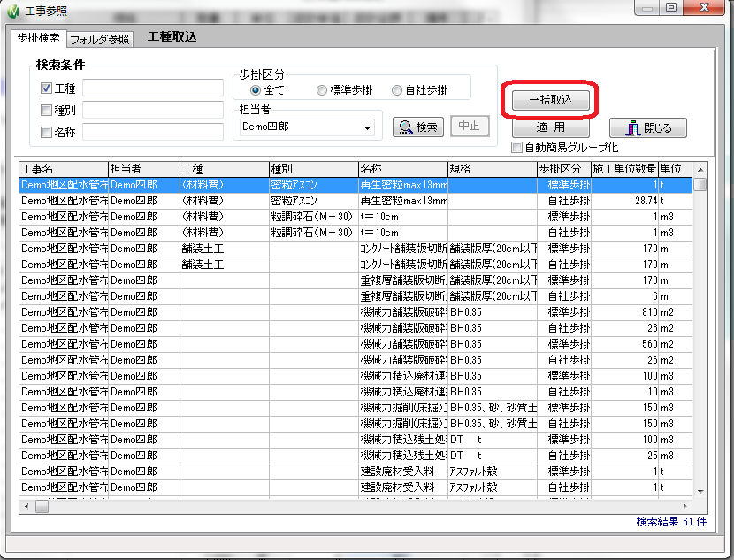Click 粒調砕石(M-30) cell in 標準歩掛 row
Image resolution: width=734 pixels, height=560 pixels.
click(312, 217)
